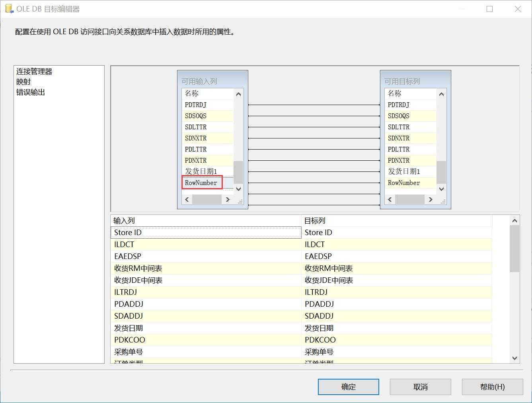532x403 pixels.
Task: Select 发货日期1 in available destination columns
Action: coord(410,171)
